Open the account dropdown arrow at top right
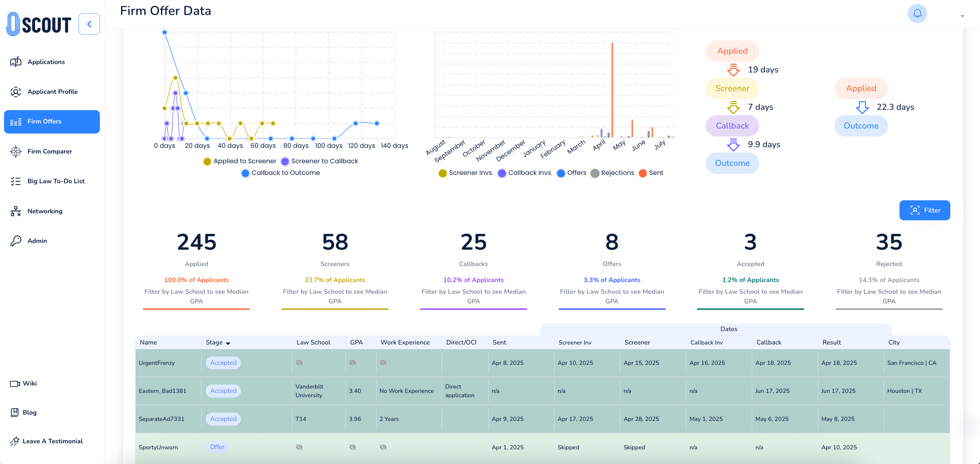 pos(962,16)
